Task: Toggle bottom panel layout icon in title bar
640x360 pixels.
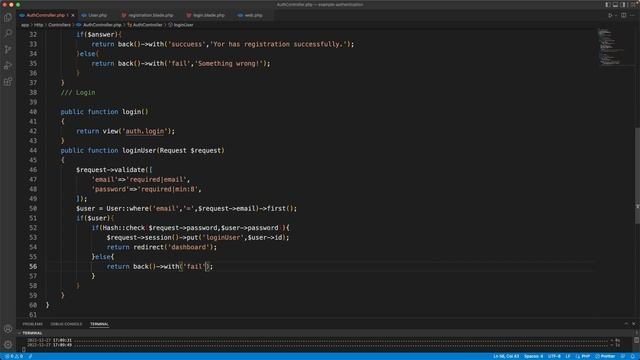Action: click(x=616, y=4)
